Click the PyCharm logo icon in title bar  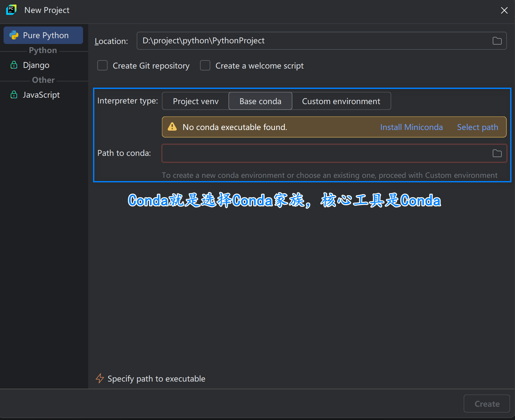11,10
